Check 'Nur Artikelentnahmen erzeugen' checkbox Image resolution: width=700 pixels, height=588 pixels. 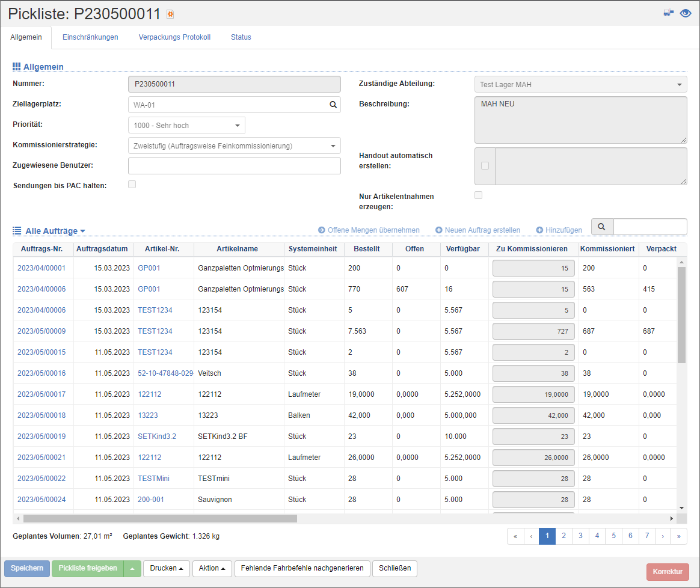click(x=478, y=195)
